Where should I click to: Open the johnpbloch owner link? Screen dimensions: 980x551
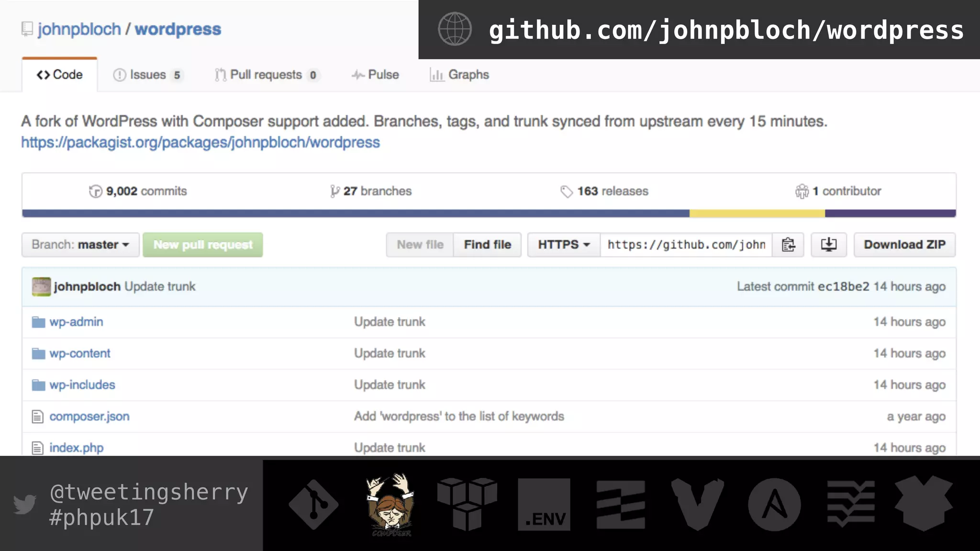tap(79, 29)
